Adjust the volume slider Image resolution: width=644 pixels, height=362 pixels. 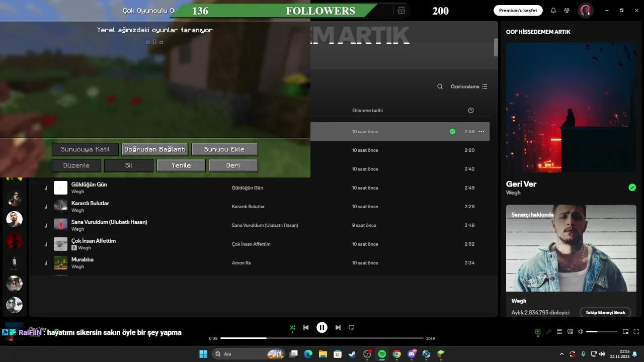point(602,331)
